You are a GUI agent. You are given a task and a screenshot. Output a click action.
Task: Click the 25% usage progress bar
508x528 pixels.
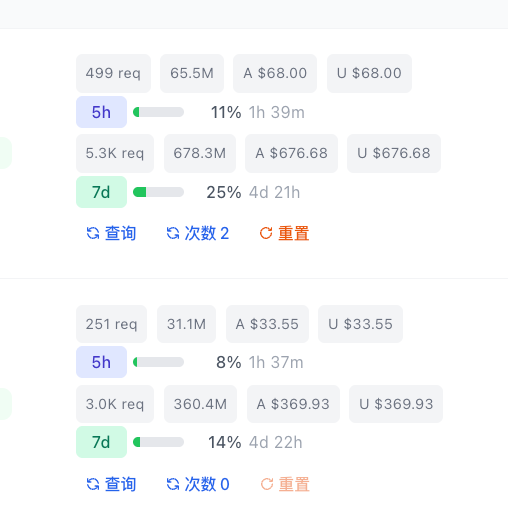[159, 192]
